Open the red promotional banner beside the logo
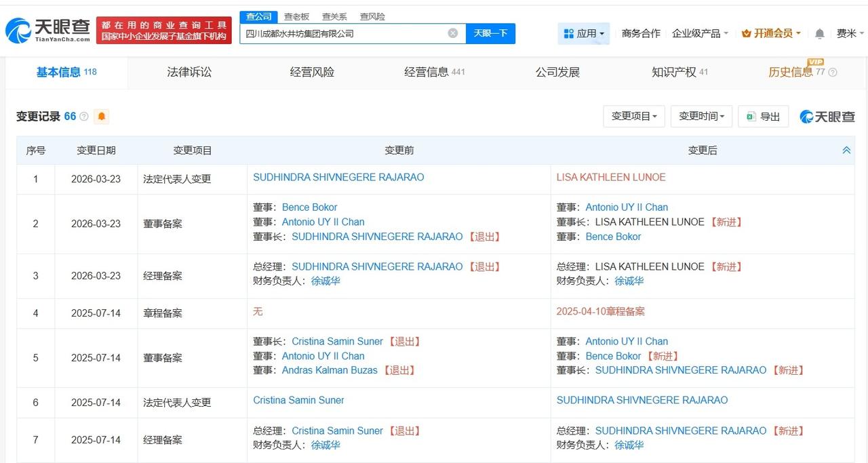Image resolution: width=868 pixels, height=463 pixels. (x=164, y=31)
